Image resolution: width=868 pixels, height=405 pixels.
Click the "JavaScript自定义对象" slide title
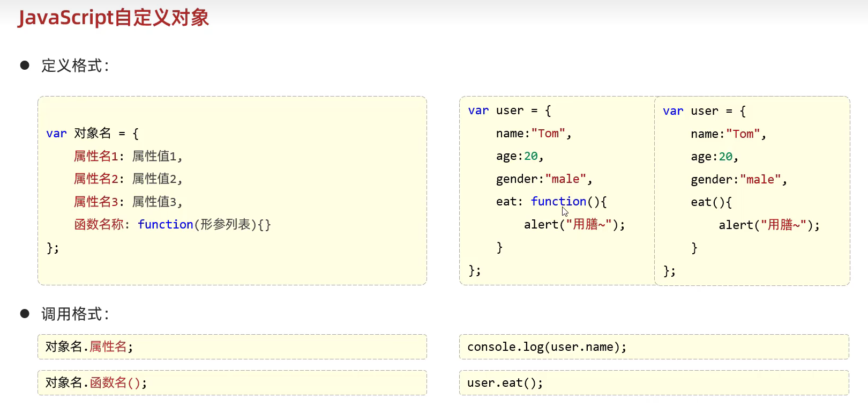113,18
